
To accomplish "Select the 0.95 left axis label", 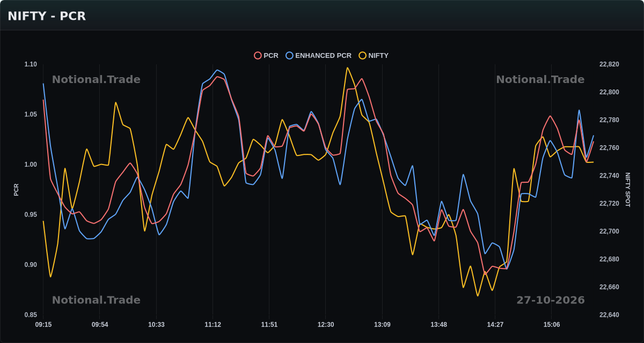I will pos(31,215).
